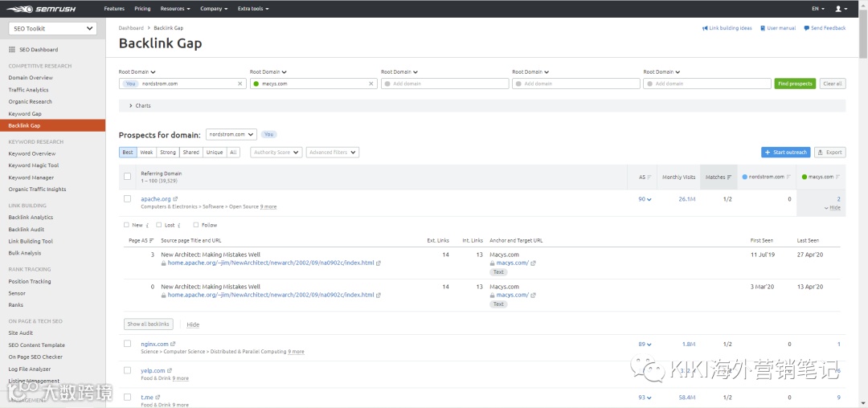Open the Resources menu
This screenshot has width=868, height=408.
[175, 9]
